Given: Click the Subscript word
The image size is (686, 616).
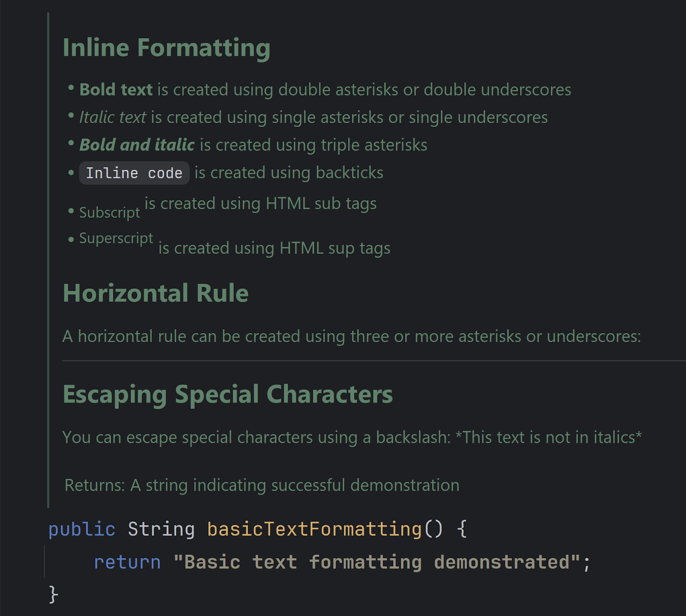Looking at the screenshot, I should 110,213.
